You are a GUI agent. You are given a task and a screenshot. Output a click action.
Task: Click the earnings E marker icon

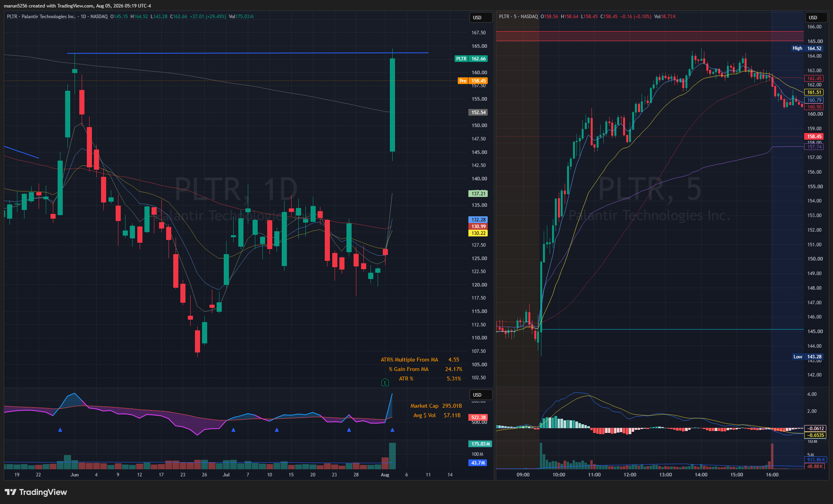click(x=385, y=382)
